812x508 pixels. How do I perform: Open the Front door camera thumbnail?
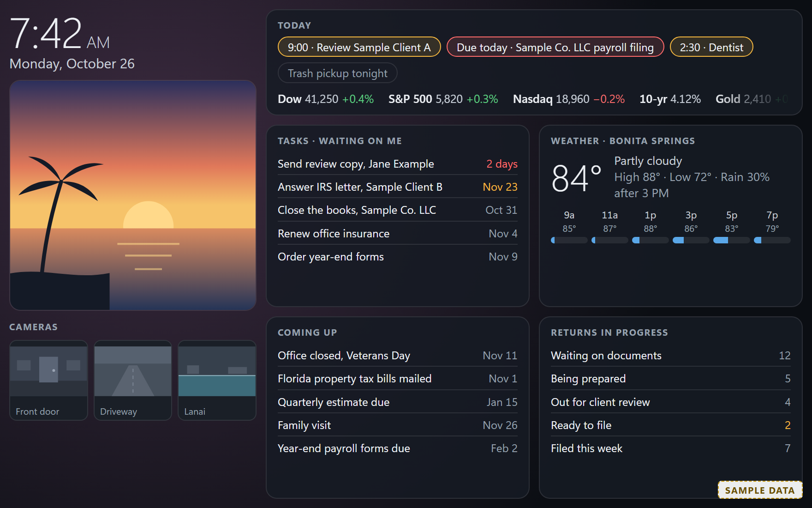tap(48, 381)
